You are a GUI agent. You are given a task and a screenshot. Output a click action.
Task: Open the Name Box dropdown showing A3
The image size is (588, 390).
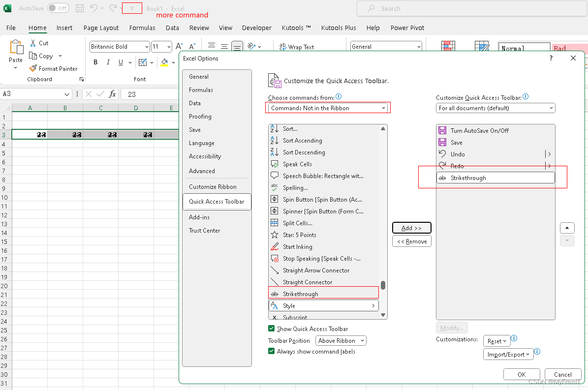coord(67,94)
